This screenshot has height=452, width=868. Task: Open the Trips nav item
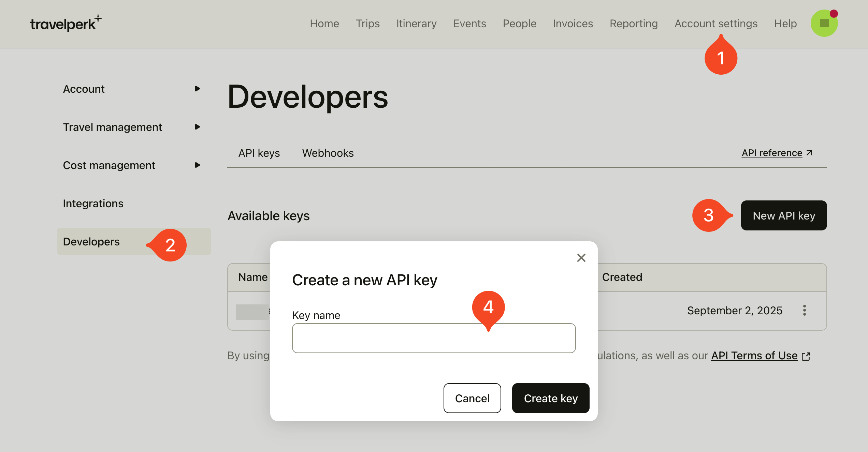367,24
